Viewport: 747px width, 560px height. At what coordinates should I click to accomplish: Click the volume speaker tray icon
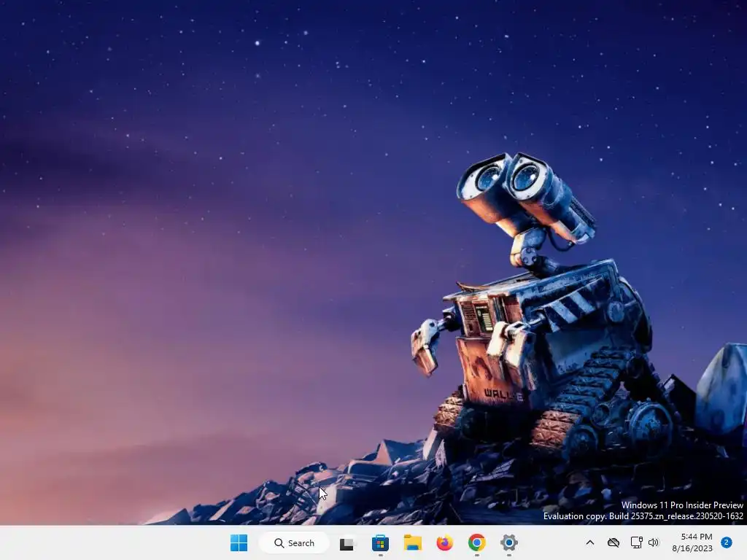point(654,542)
